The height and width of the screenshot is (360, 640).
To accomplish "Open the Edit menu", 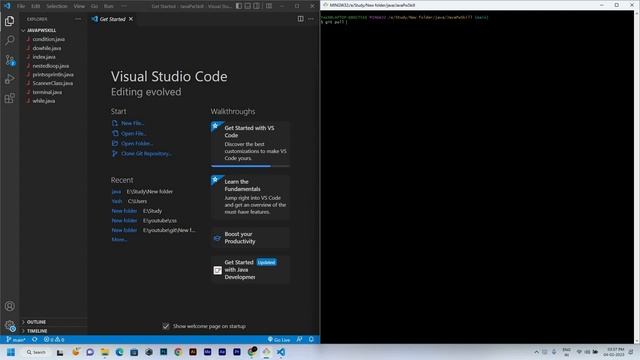I will coord(36,6).
